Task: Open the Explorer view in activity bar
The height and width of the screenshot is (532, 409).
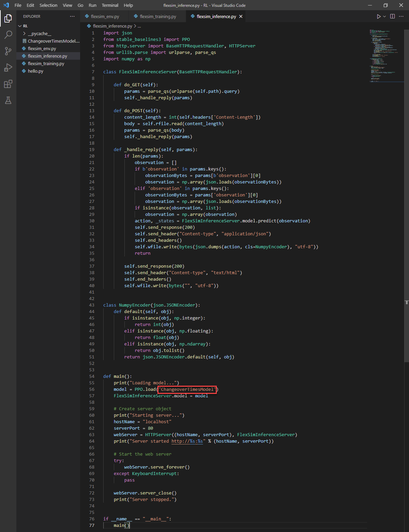Action: tap(8, 18)
